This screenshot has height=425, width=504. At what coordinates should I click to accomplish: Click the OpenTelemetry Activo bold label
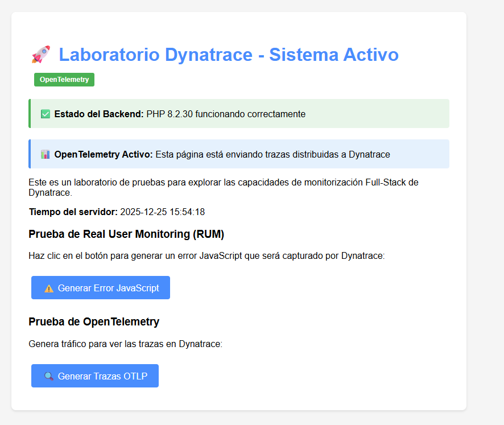pyautogui.click(x=104, y=154)
